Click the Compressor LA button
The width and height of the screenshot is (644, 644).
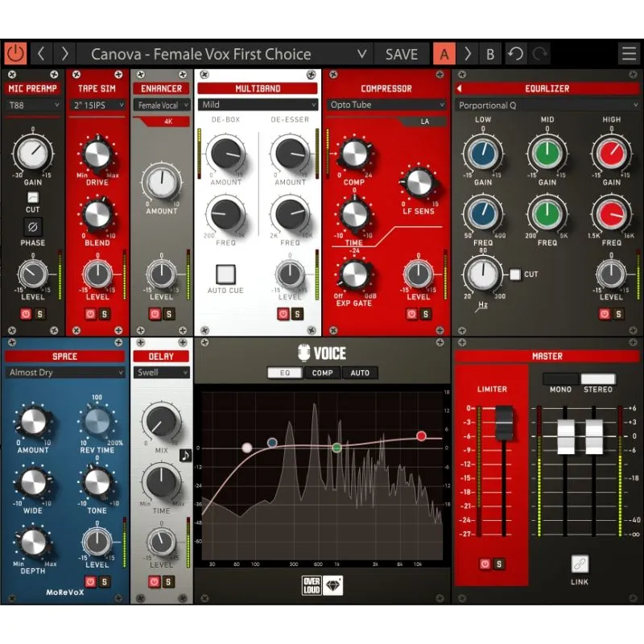423,122
